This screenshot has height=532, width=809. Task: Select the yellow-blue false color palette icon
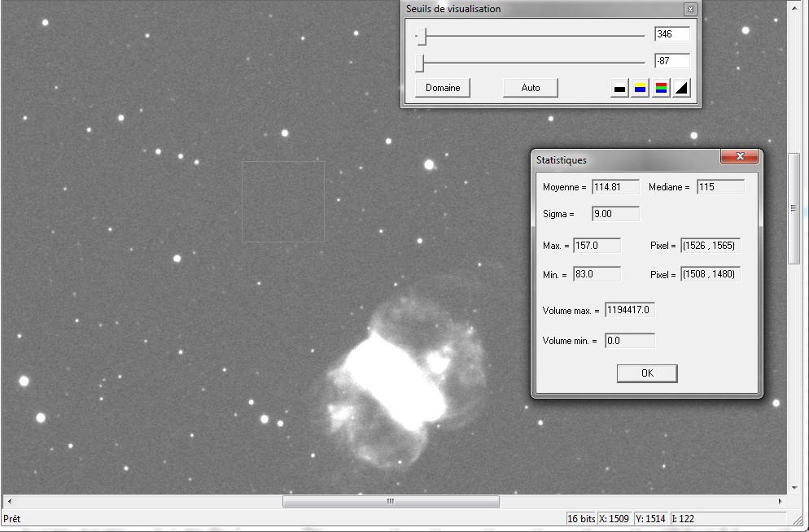coord(641,88)
